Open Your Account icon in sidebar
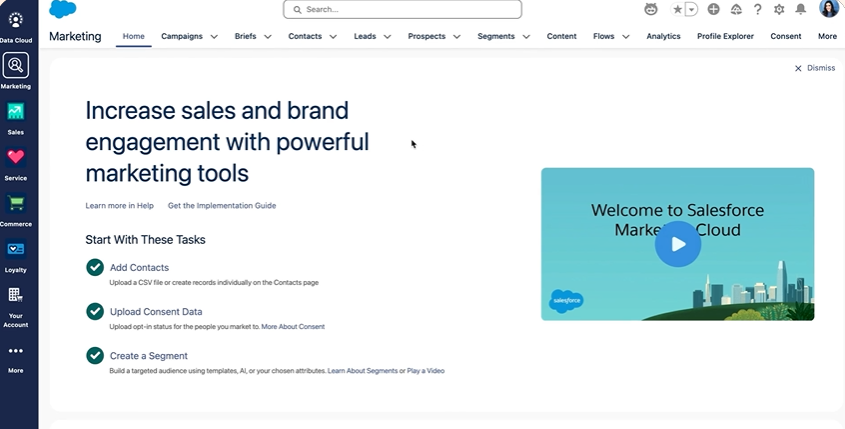Image resolution: width=845 pixels, height=429 pixels. pyautogui.click(x=16, y=295)
